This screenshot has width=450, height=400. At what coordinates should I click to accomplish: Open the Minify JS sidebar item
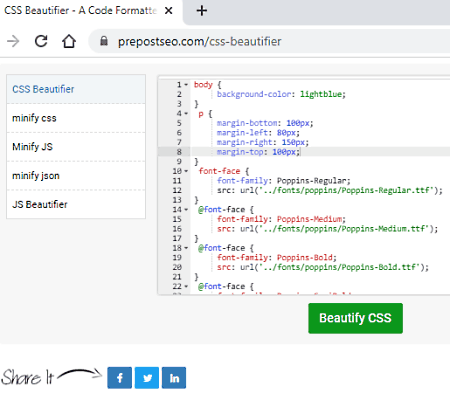76,147
